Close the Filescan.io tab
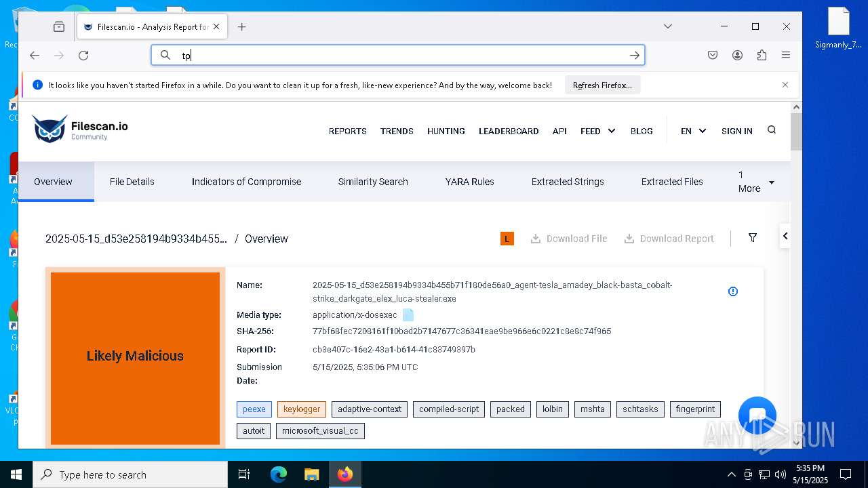The width and height of the screenshot is (868, 488). coord(216,26)
